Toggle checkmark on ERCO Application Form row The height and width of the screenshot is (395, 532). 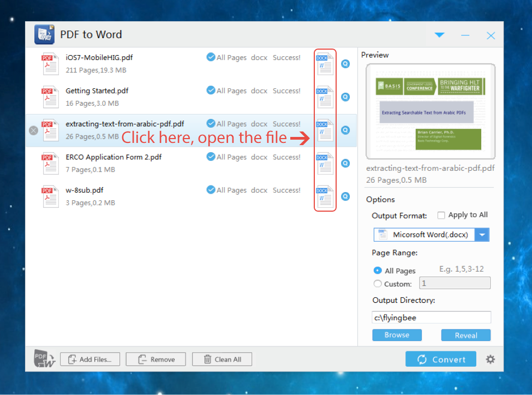pos(211,157)
